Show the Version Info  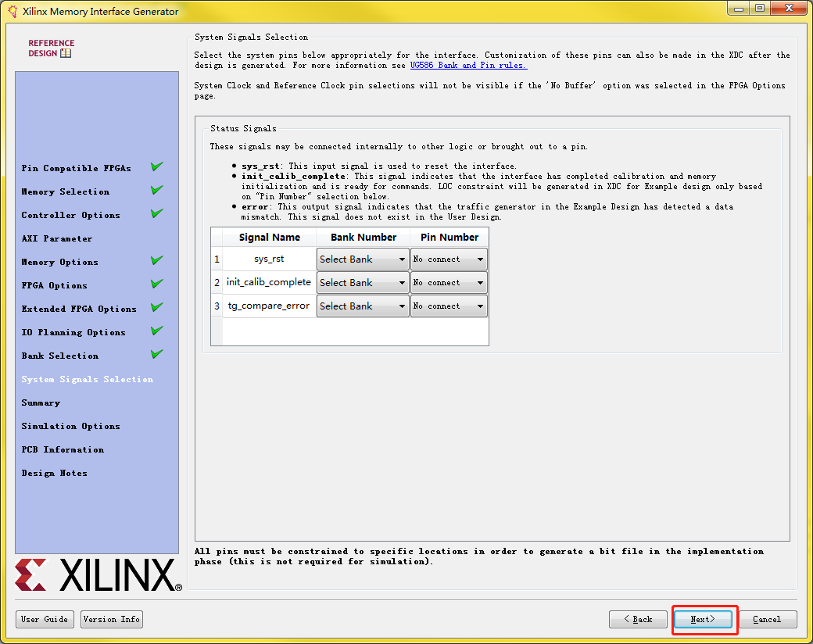(x=111, y=618)
